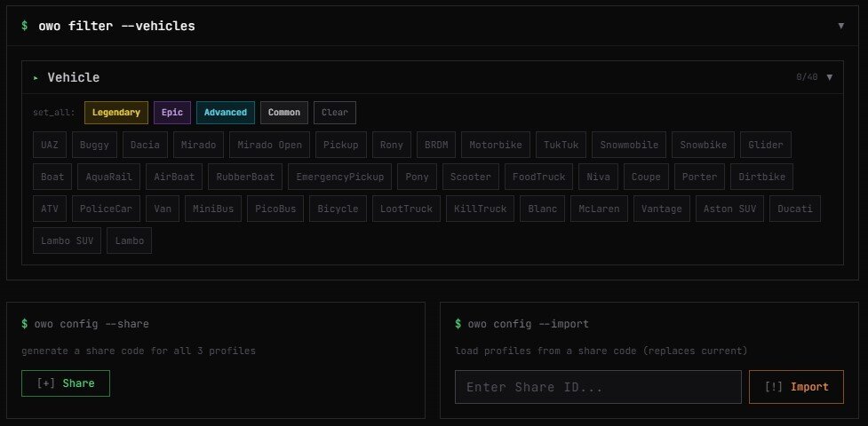
Task: Enable the Pony vehicle
Action: point(417,177)
